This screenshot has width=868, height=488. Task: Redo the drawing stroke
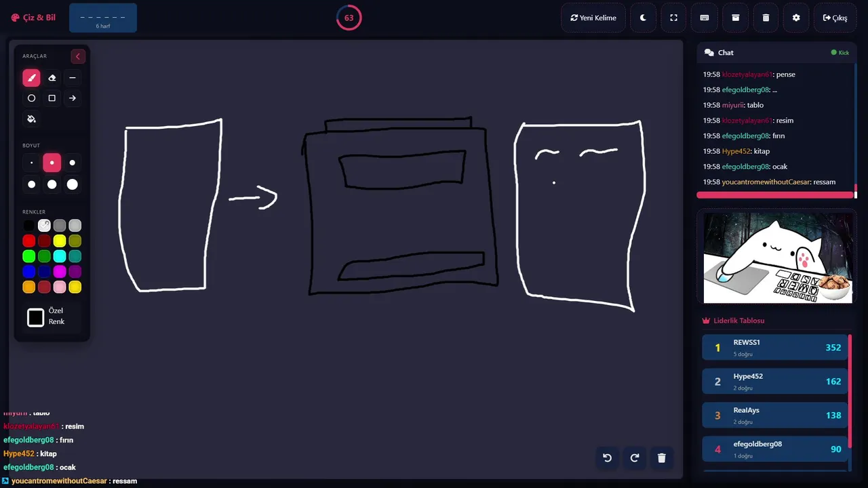click(635, 457)
